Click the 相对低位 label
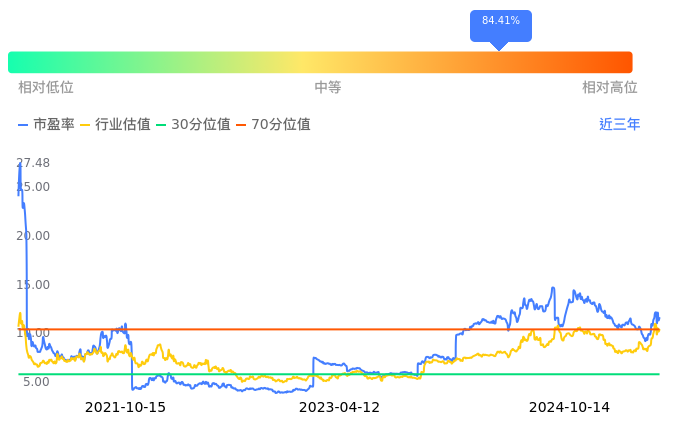The image size is (686, 442). 46,88
